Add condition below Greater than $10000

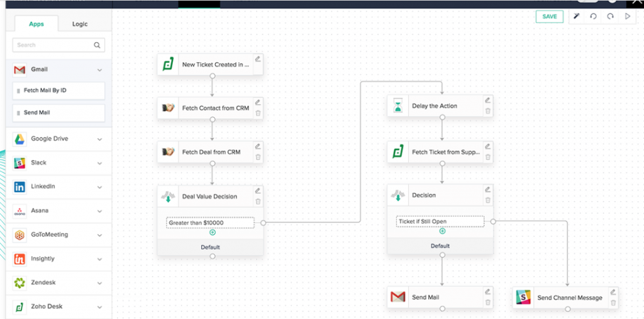click(213, 232)
